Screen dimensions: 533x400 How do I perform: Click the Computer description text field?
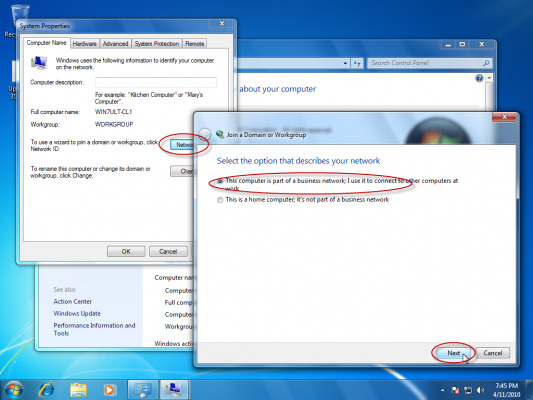156,82
